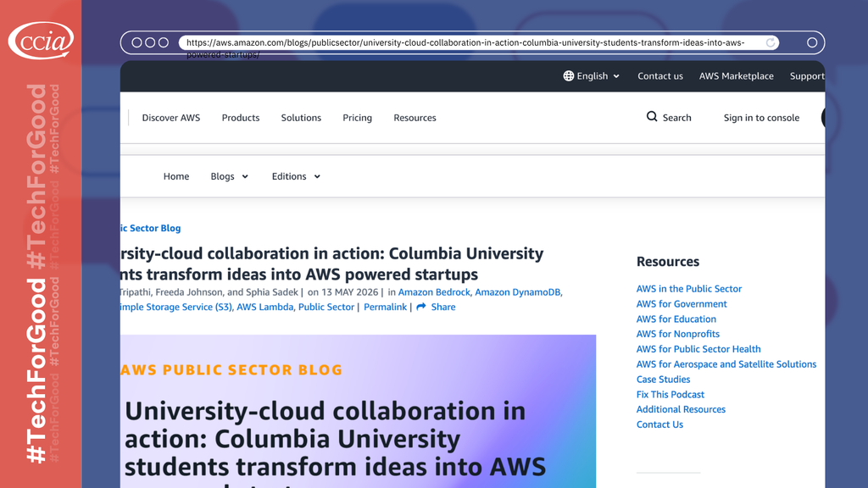This screenshot has height=488, width=868.
Task: Open the English language dropdown
Action: pyautogui.click(x=592, y=75)
